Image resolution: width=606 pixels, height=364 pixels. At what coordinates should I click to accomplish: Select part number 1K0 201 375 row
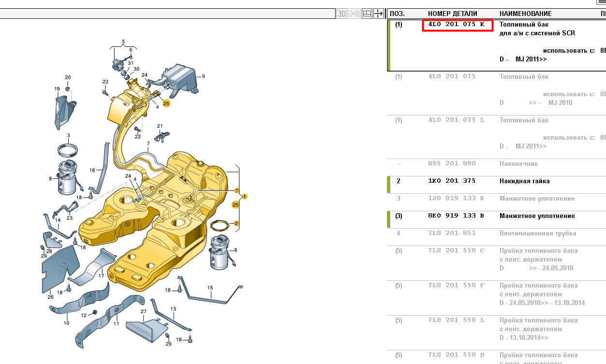tap(452, 181)
